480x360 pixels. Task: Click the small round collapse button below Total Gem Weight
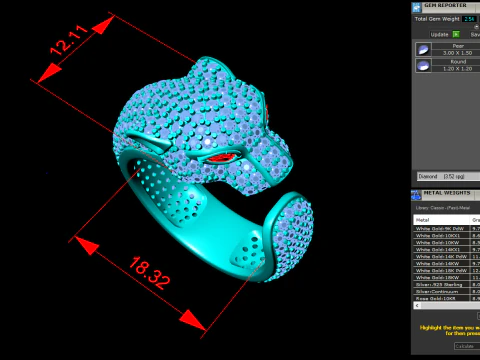[x=476, y=27]
